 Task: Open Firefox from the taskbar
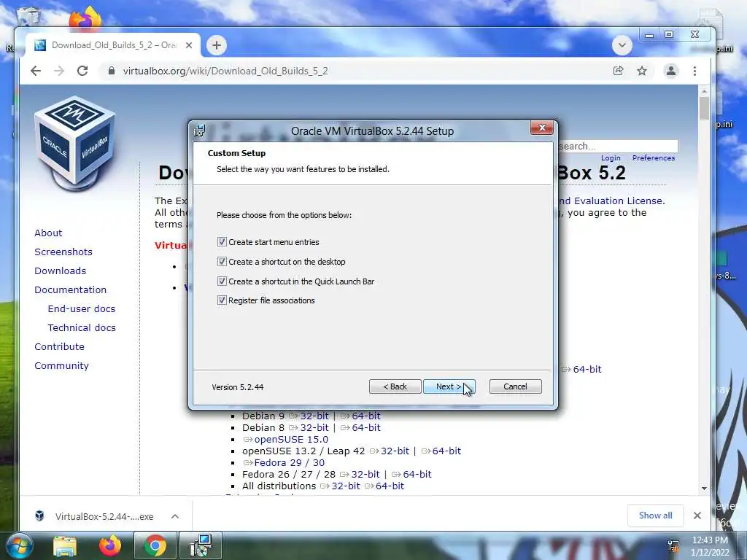[x=110, y=545]
